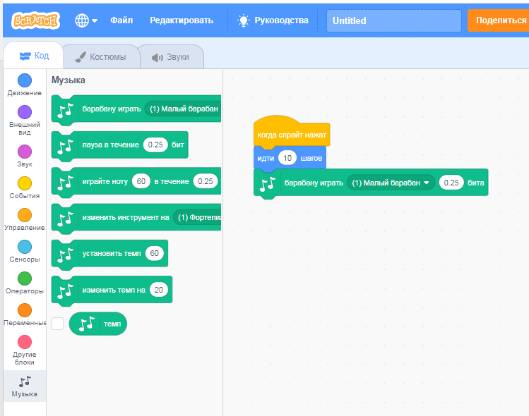
Task: Click the orange Поделиться button
Action: [499, 21]
